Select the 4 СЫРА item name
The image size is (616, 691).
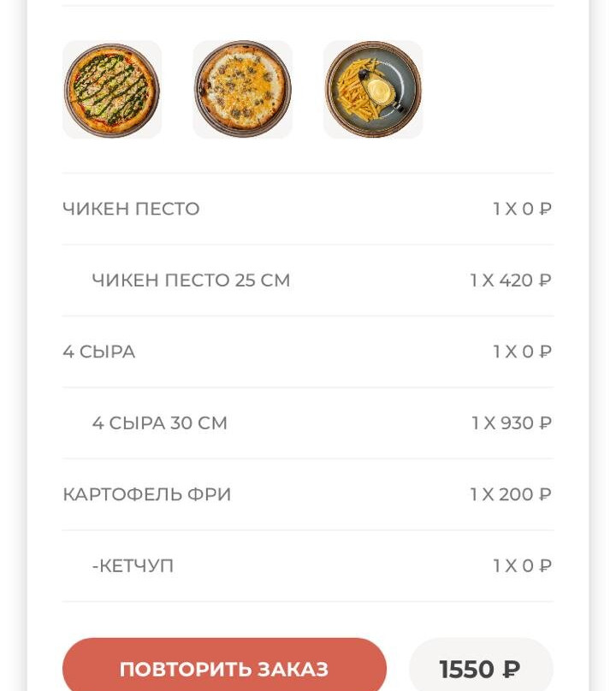pyautogui.click(x=99, y=351)
